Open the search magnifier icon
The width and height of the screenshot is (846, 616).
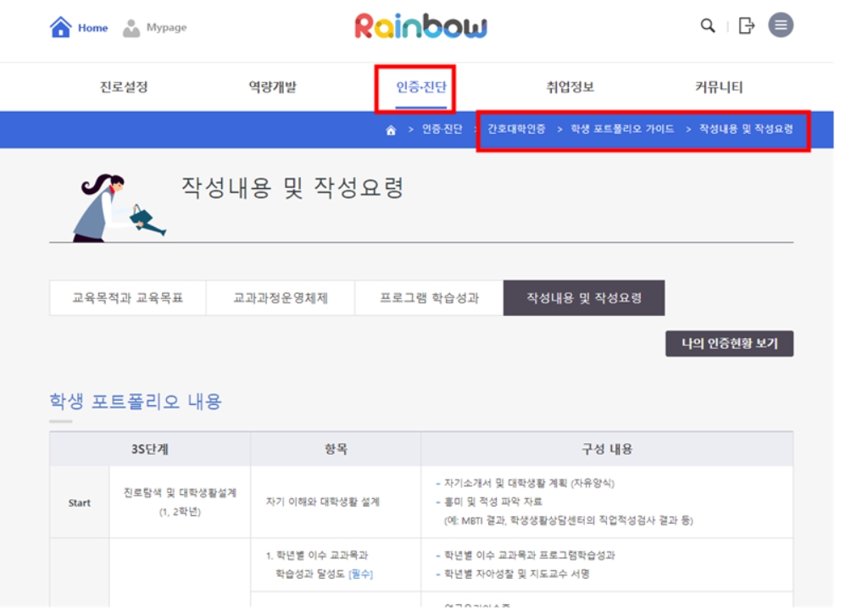click(708, 25)
